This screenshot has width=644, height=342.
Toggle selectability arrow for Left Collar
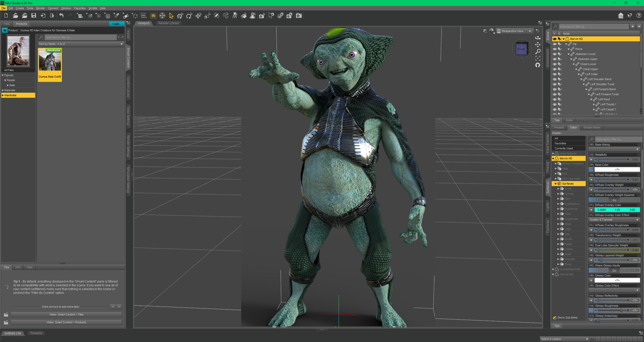pyautogui.click(x=560, y=74)
